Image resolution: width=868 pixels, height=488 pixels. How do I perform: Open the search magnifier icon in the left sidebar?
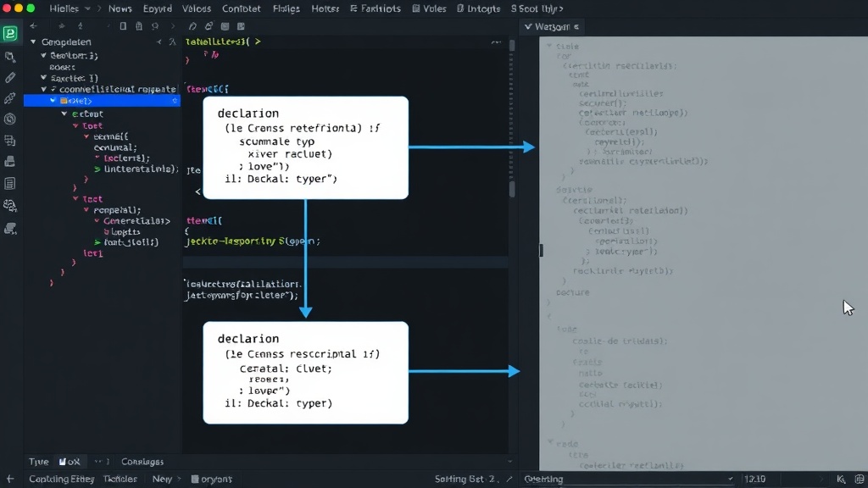pyautogui.click(x=10, y=57)
